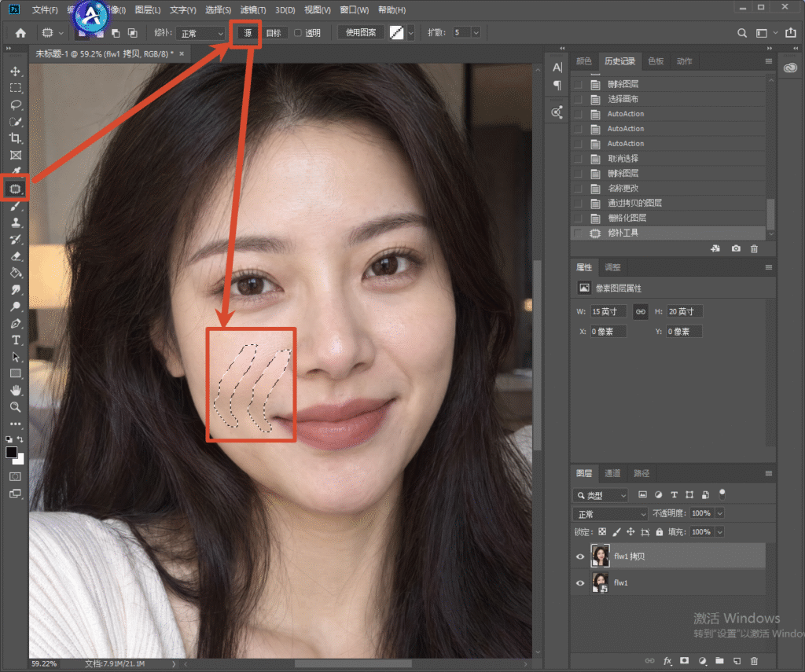Select the Rectangle shape tool

coord(16,373)
